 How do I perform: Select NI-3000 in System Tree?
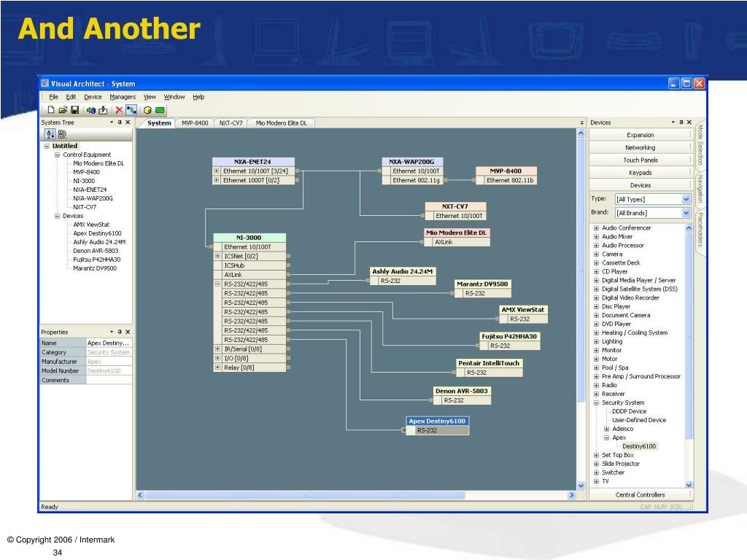pos(84,181)
